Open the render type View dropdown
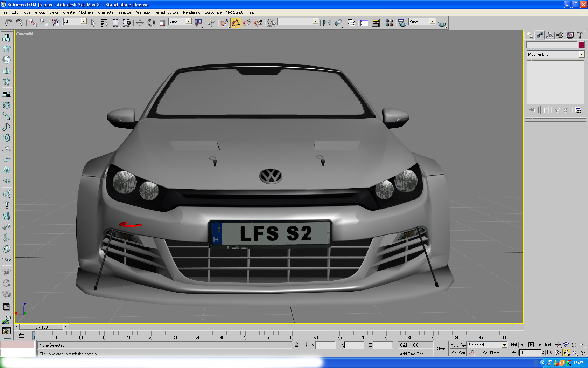The height and width of the screenshot is (368, 588). coord(422,21)
